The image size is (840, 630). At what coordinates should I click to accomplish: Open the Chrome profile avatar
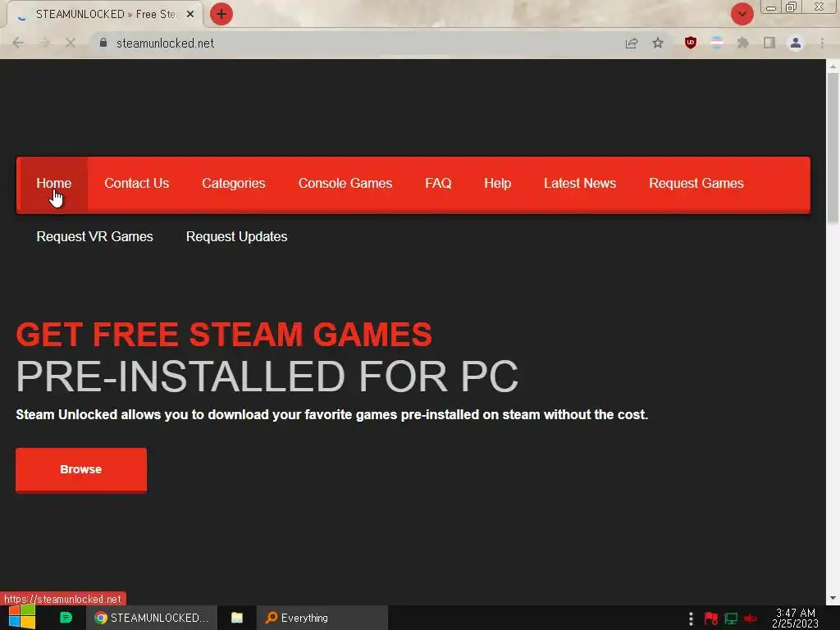(x=796, y=43)
